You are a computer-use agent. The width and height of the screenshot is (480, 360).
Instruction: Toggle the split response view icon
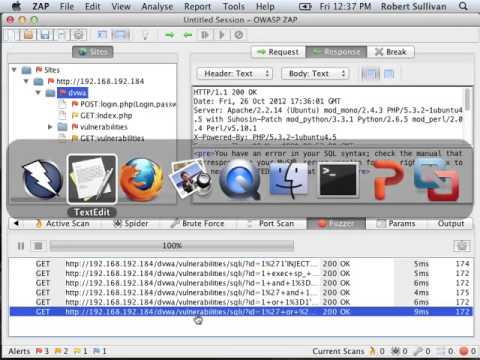click(x=370, y=74)
